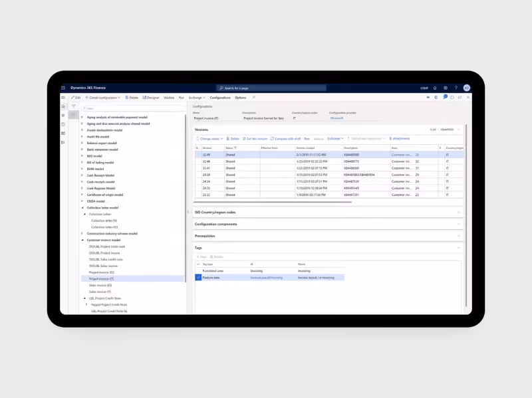The height and width of the screenshot is (398, 532).
Task: Click Compare with draft
Action: [286, 139]
